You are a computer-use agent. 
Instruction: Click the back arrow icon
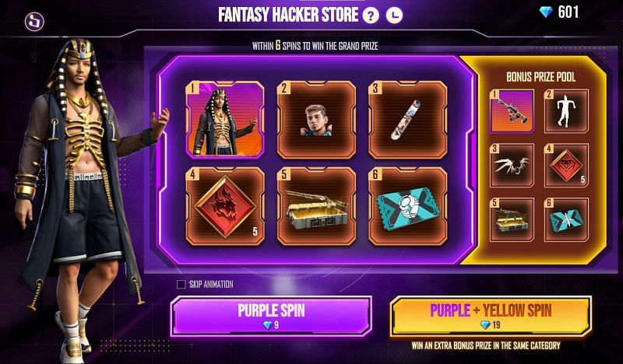34,22
